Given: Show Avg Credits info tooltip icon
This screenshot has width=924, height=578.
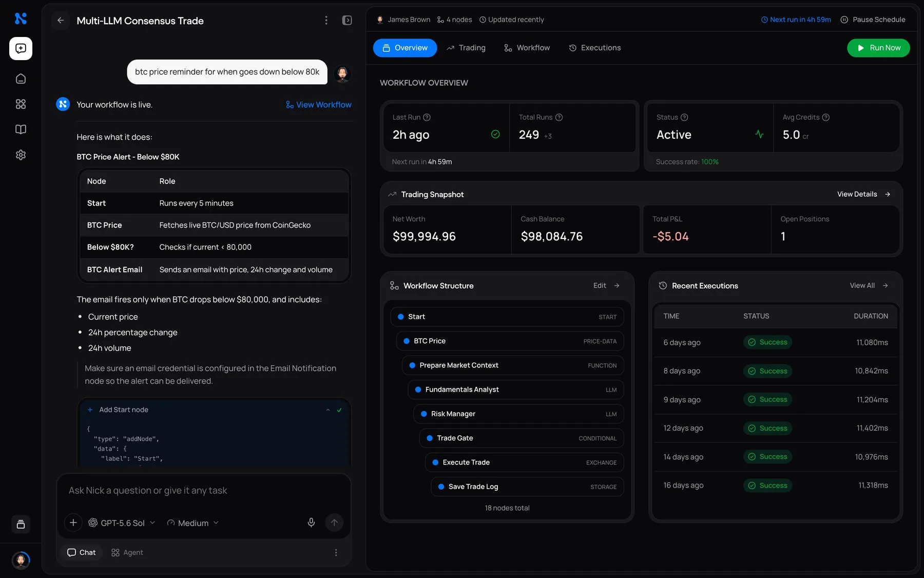Looking at the screenshot, I should pyautogui.click(x=826, y=117).
